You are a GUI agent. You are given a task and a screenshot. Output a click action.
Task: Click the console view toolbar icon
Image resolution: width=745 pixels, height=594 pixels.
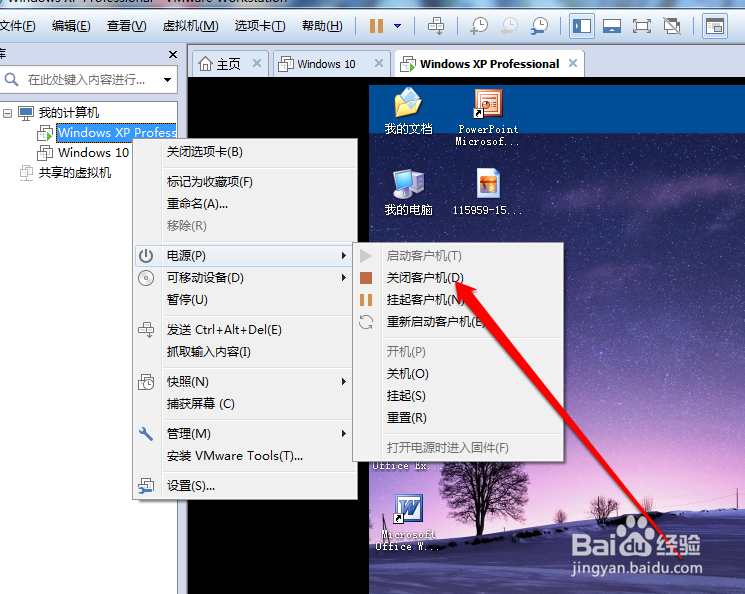click(x=715, y=26)
